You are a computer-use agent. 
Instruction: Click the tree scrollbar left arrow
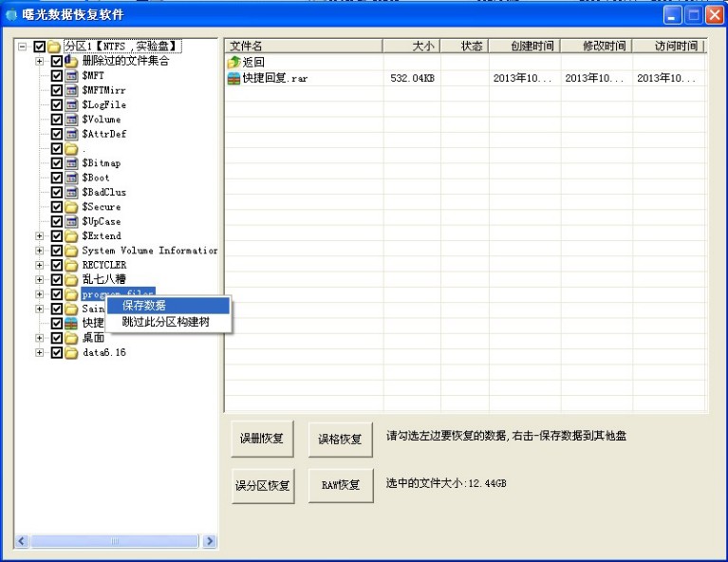point(22,541)
